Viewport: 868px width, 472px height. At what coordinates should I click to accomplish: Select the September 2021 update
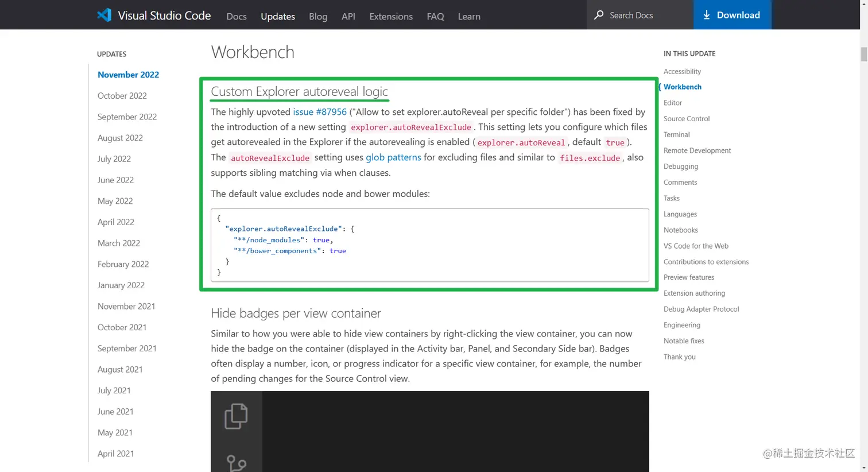click(x=127, y=349)
